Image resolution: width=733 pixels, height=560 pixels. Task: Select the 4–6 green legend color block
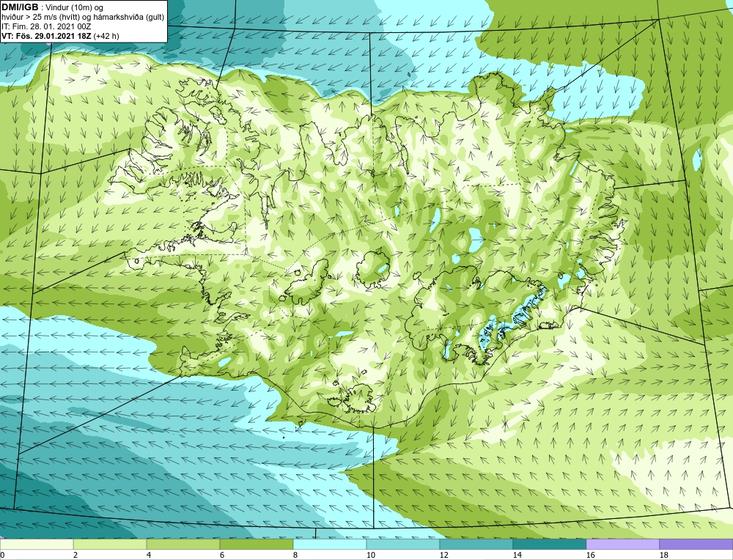pos(183,544)
